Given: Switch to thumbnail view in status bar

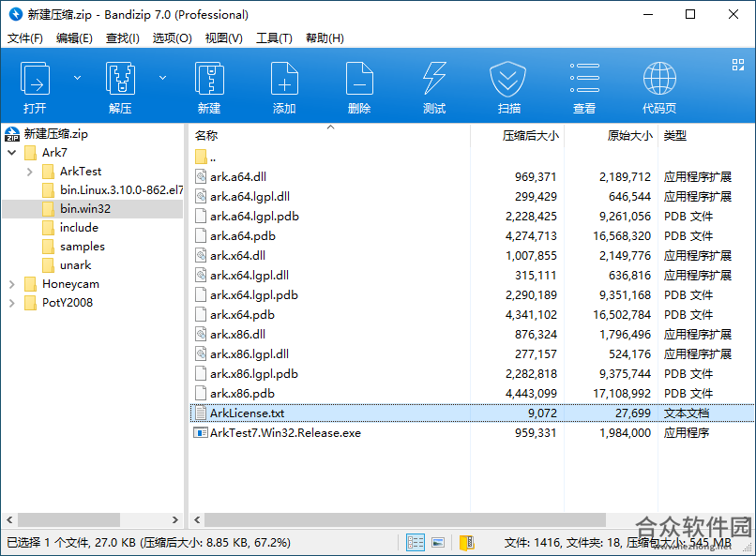Looking at the screenshot, I should coord(438,543).
